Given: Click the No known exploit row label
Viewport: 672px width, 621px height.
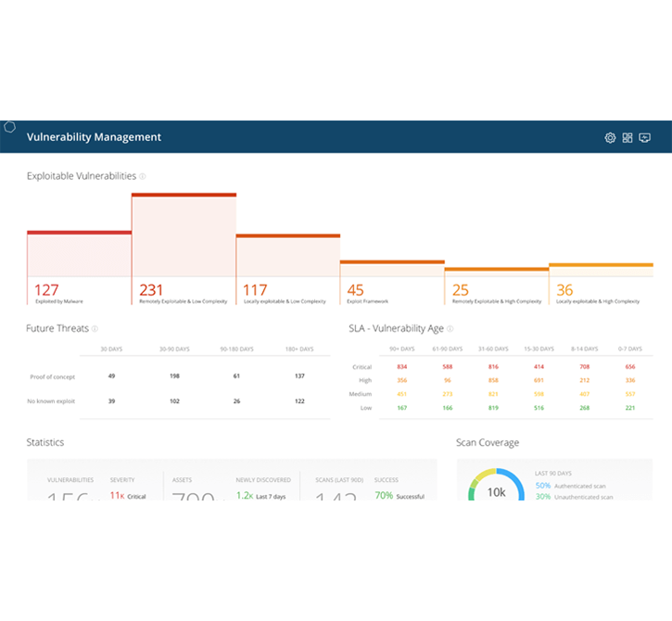Looking at the screenshot, I should 51,401.
